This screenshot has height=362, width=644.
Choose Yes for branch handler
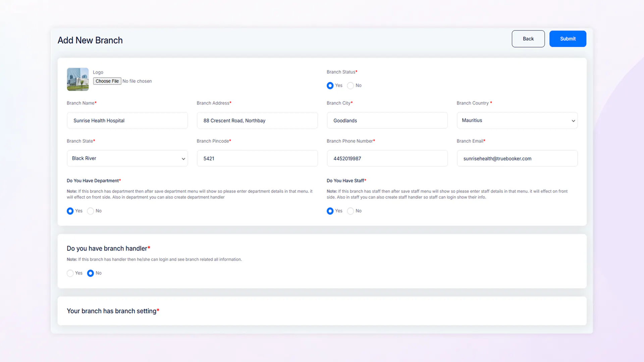click(x=70, y=273)
